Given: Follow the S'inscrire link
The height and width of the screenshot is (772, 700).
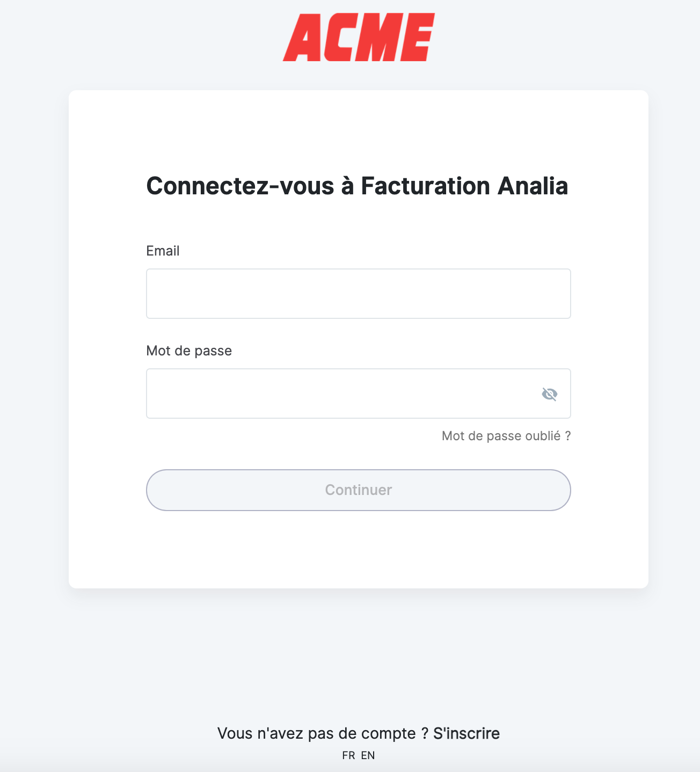Looking at the screenshot, I should pos(466,733).
